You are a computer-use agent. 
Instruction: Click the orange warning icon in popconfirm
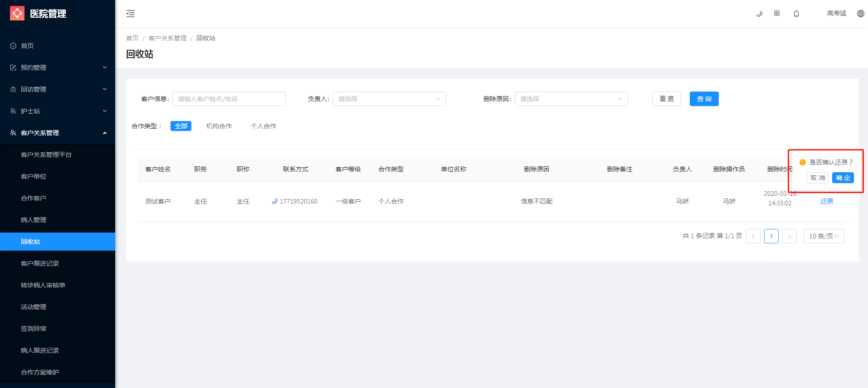pyautogui.click(x=803, y=162)
